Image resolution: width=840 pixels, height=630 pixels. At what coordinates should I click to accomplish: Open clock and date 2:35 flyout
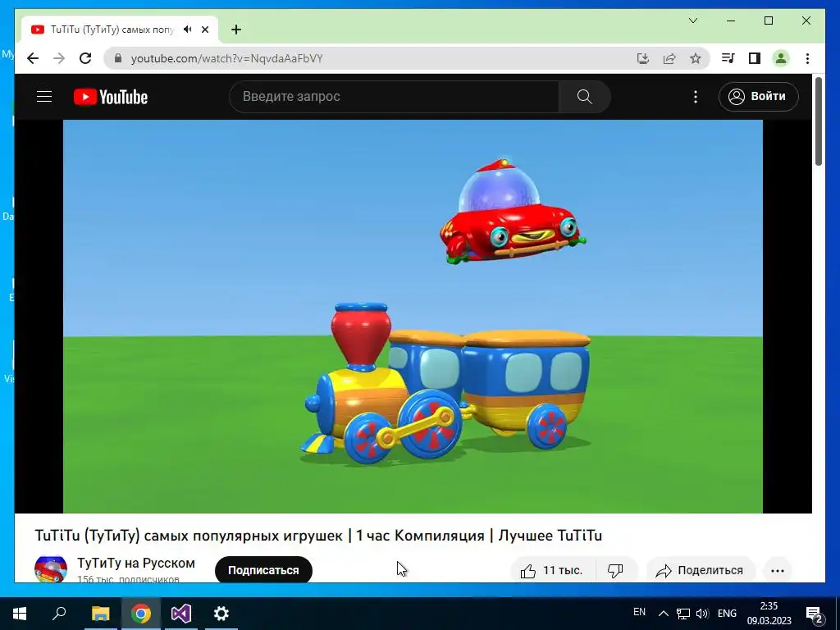[x=769, y=614]
